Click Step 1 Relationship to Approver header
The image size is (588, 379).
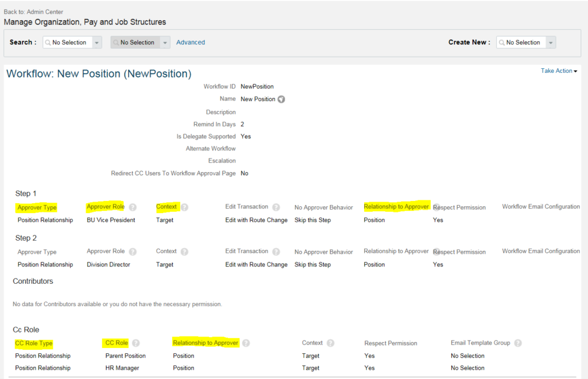396,207
